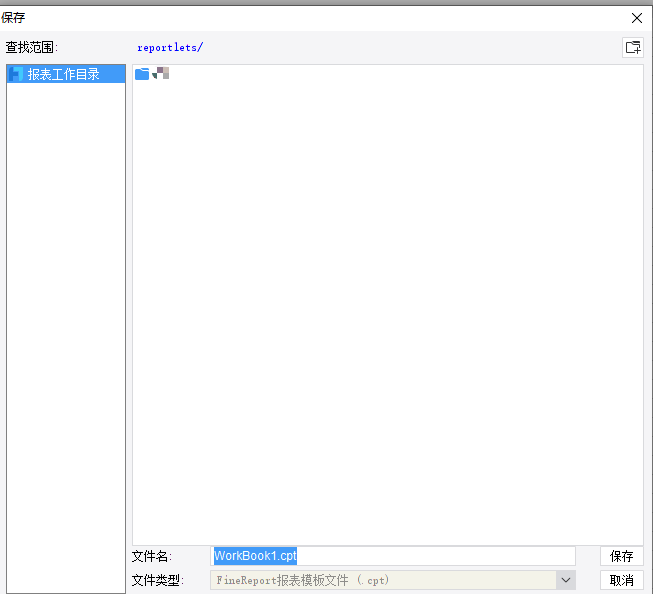Click the new folder icon at top right
The height and width of the screenshot is (594, 653).
click(633, 47)
